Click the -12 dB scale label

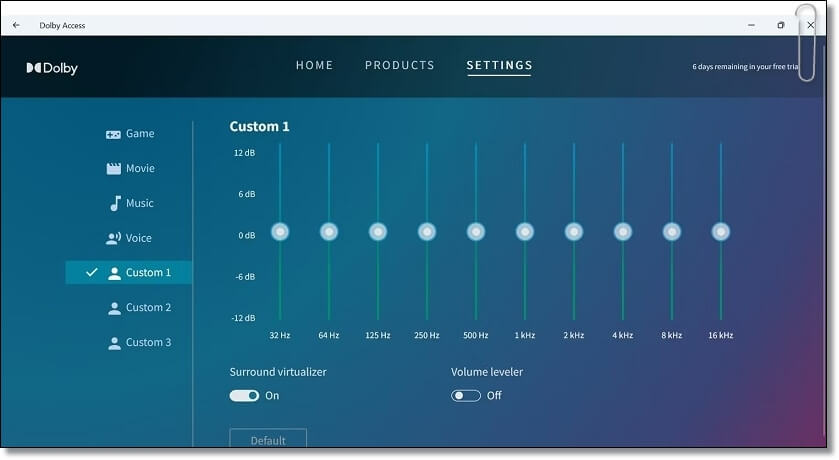pos(243,318)
